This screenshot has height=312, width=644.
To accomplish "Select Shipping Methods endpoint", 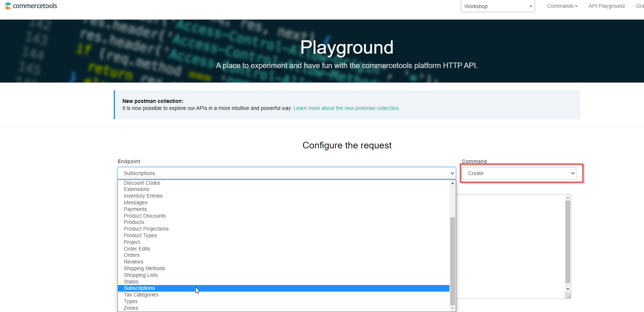I will click(144, 268).
